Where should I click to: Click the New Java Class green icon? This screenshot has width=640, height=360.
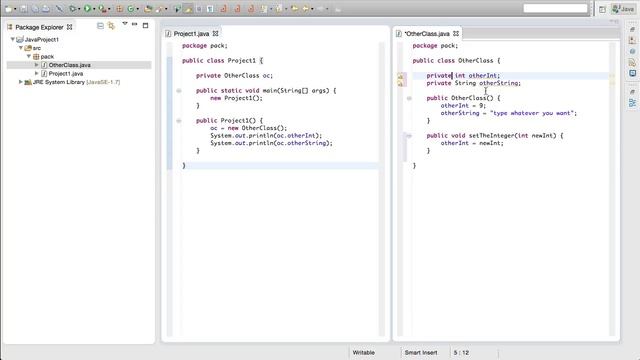(131, 9)
